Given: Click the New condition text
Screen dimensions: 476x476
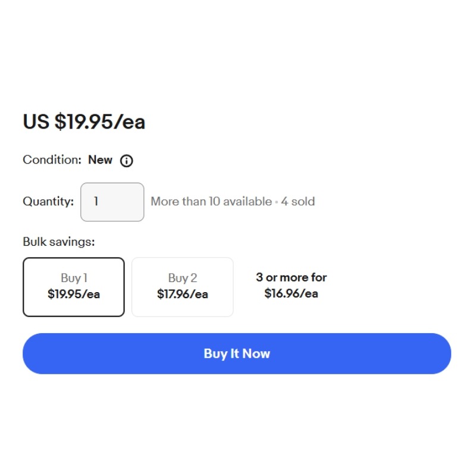Looking at the screenshot, I should coord(100,159).
